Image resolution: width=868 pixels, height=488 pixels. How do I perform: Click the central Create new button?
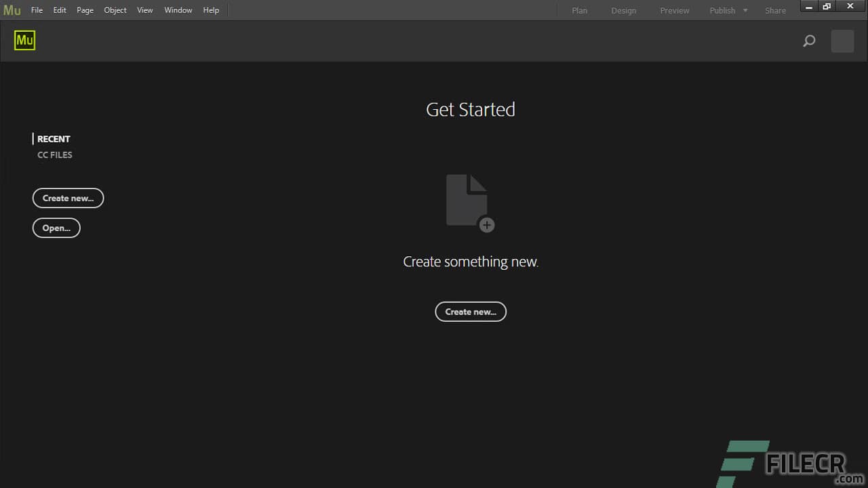coord(471,312)
